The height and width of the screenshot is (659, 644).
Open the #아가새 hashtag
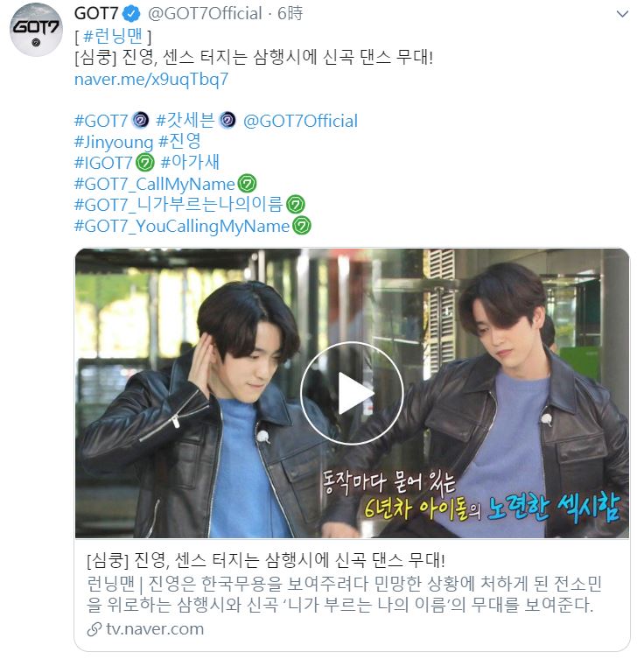pos(190,162)
